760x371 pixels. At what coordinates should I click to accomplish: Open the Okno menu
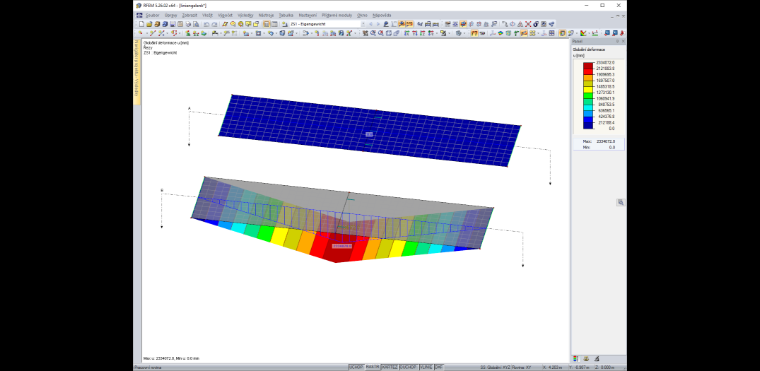[362, 15]
